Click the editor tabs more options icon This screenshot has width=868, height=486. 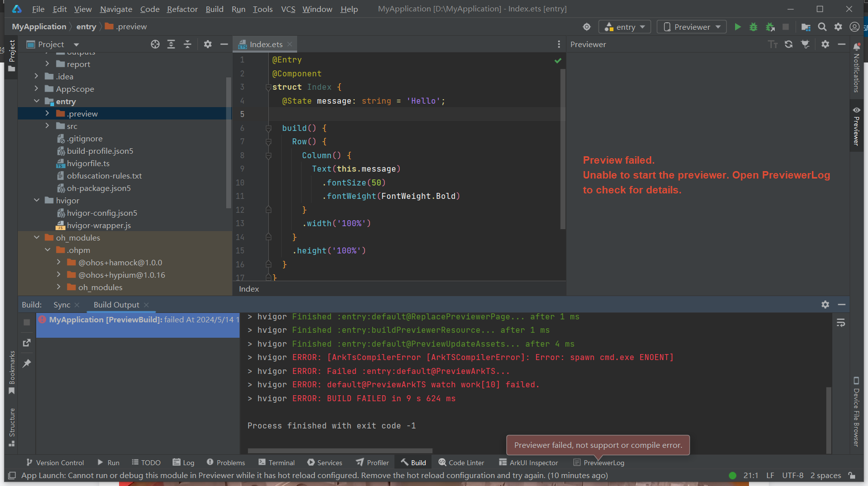(x=559, y=44)
